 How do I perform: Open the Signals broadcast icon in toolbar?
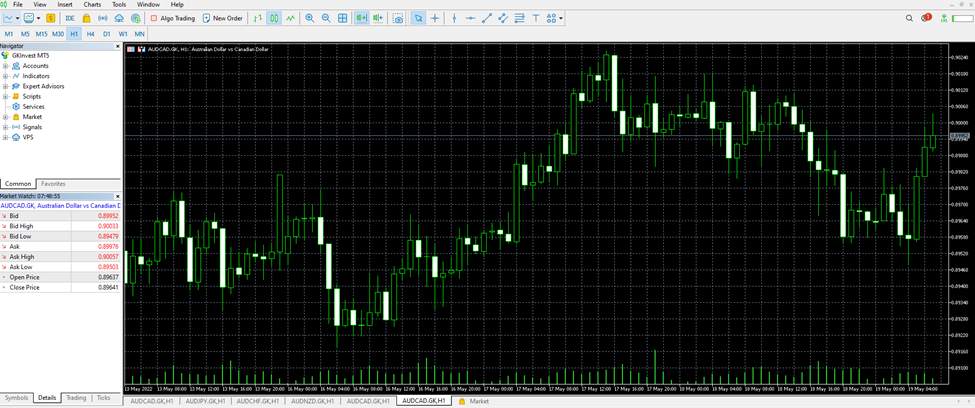point(103,18)
